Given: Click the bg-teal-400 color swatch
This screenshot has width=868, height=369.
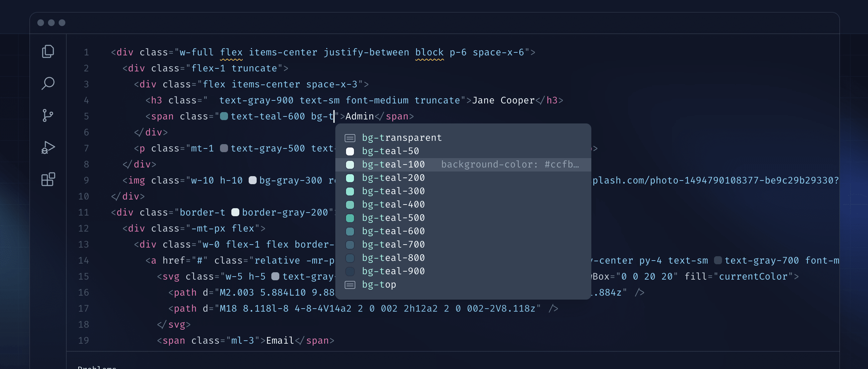Looking at the screenshot, I should pos(350,205).
